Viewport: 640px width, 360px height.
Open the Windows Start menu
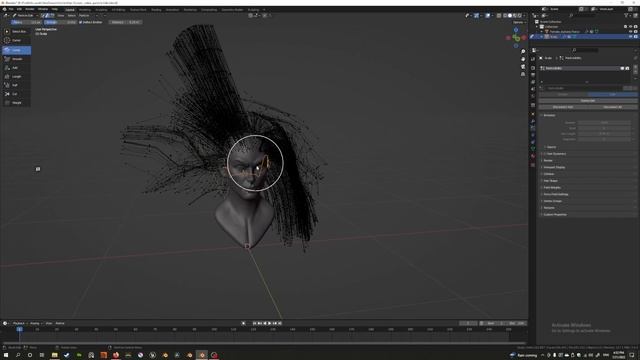point(5,355)
